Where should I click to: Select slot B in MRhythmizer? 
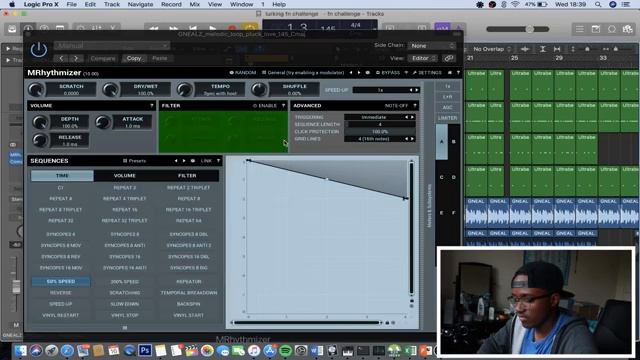point(454,142)
